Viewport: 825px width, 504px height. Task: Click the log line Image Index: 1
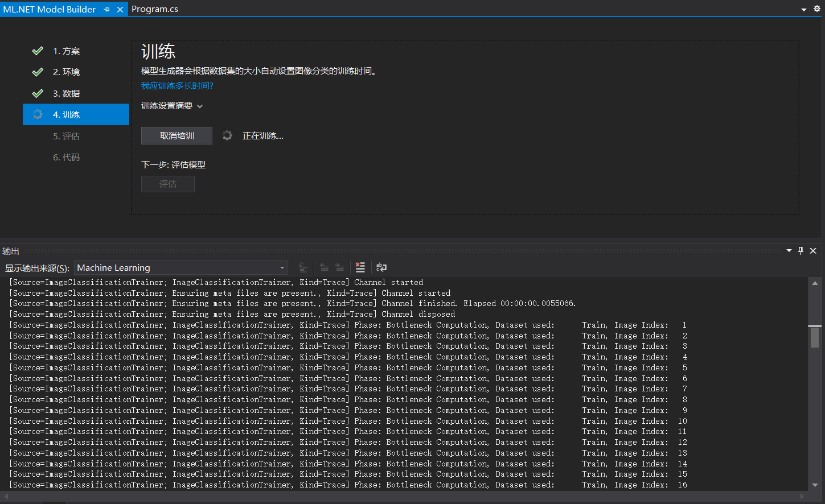pos(348,325)
